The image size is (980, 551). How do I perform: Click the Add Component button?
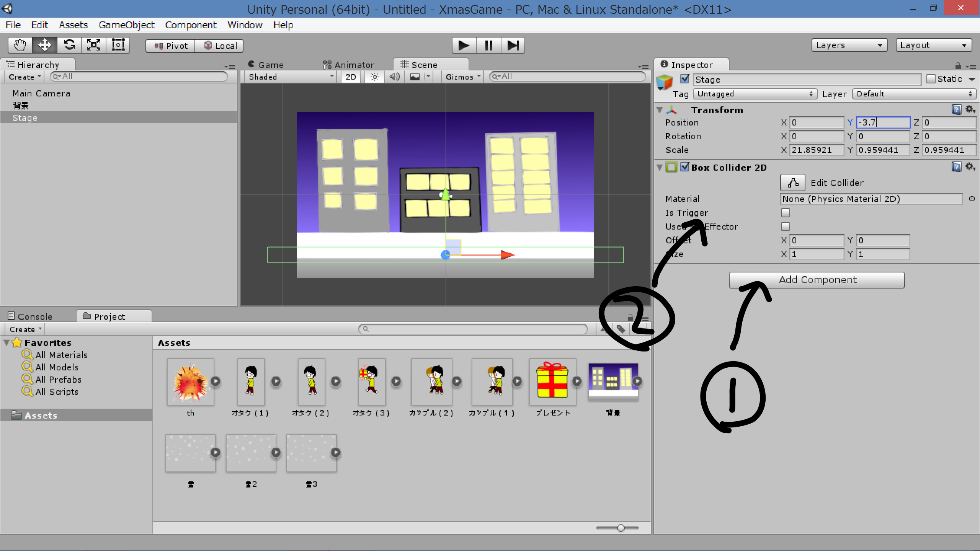(817, 280)
